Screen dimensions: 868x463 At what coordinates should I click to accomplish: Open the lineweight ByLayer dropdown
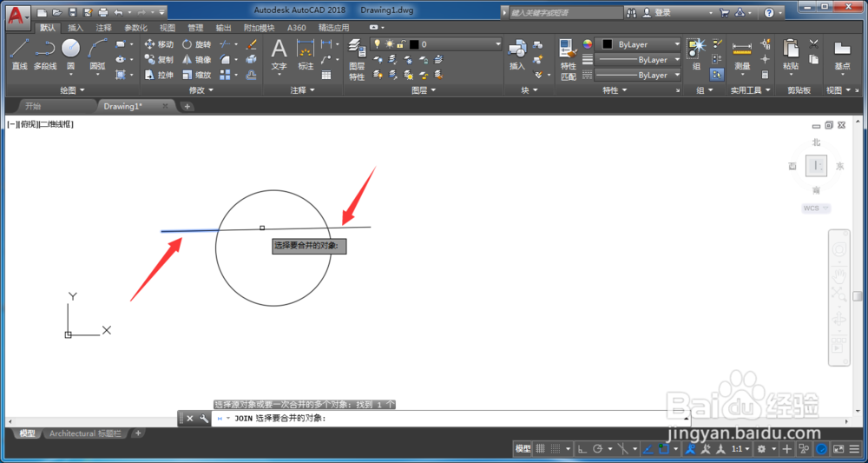click(638, 59)
